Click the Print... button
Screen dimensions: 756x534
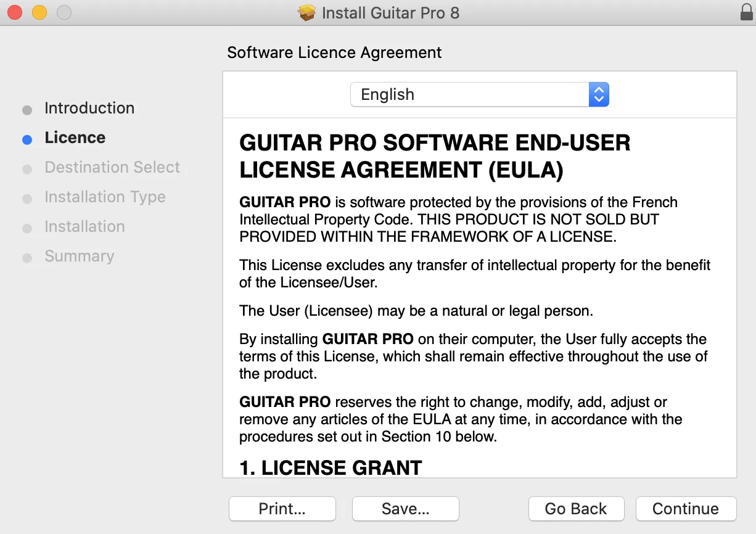[282, 509]
